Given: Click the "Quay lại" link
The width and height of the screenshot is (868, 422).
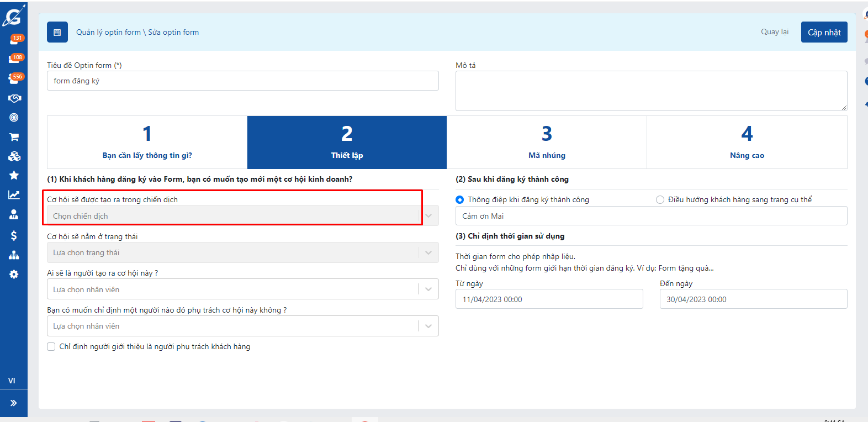Looking at the screenshot, I should point(774,32).
